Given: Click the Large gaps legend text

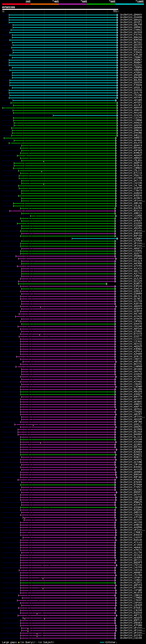Looking at the screenshot, I should [28, 642].
